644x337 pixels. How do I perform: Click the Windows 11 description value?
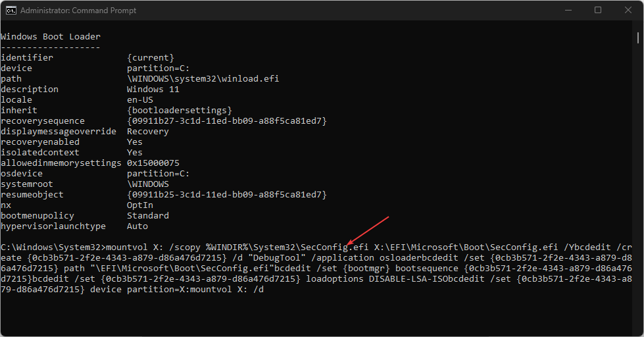click(153, 89)
